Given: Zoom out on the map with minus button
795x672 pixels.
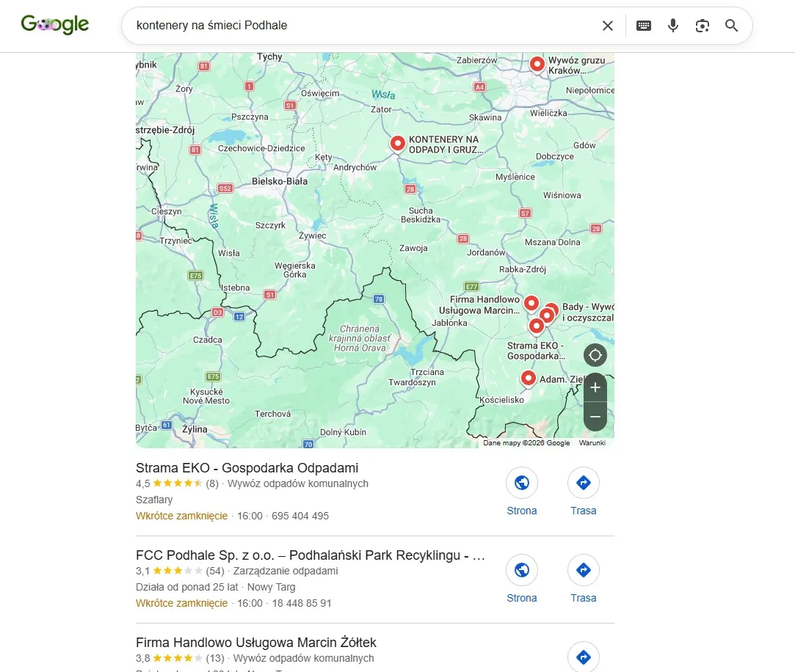Looking at the screenshot, I should click(595, 417).
